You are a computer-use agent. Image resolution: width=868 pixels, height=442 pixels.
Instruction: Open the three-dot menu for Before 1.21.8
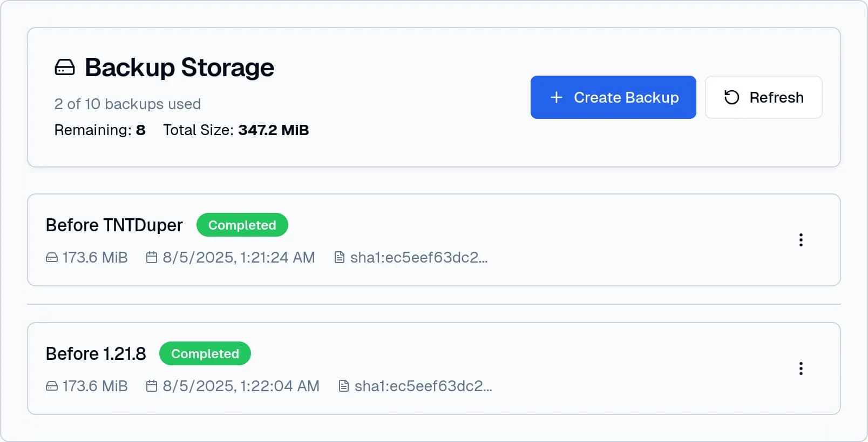tap(801, 369)
